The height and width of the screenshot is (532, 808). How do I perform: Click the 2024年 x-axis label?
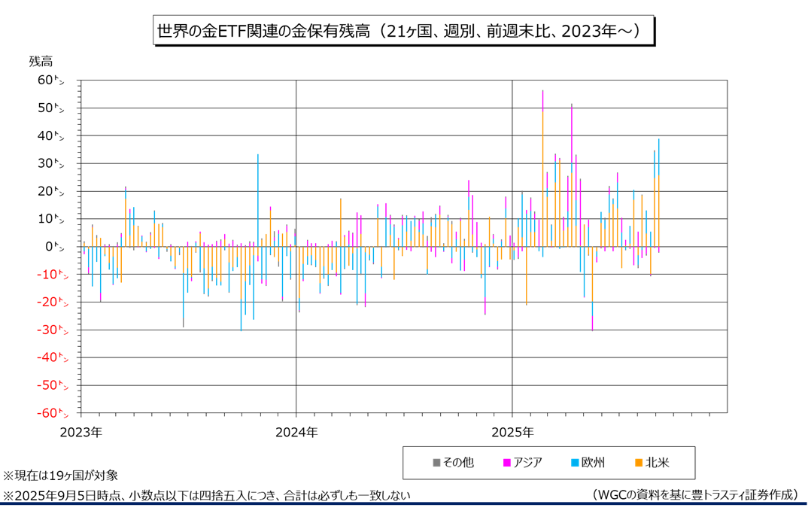tap(296, 433)
